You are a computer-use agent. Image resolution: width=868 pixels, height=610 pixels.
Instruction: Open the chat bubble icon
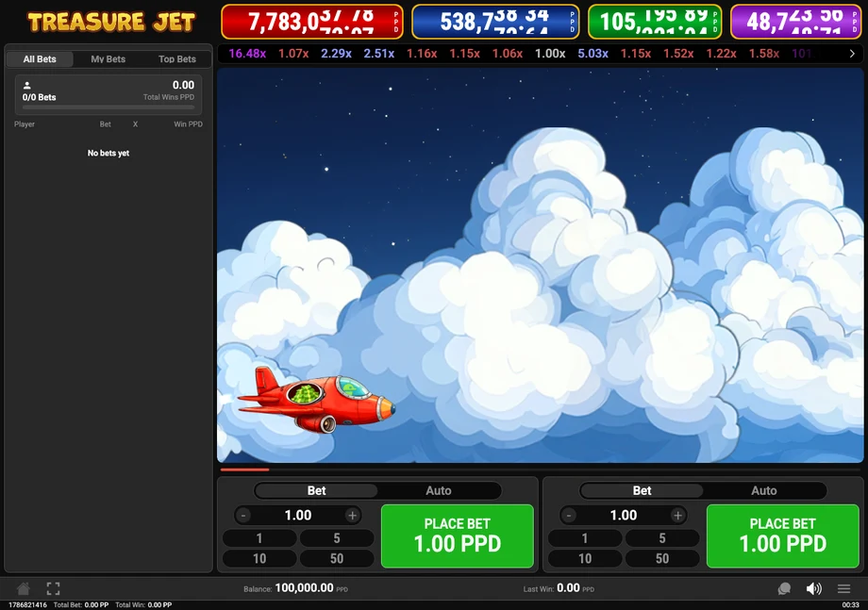pos(784,589)
